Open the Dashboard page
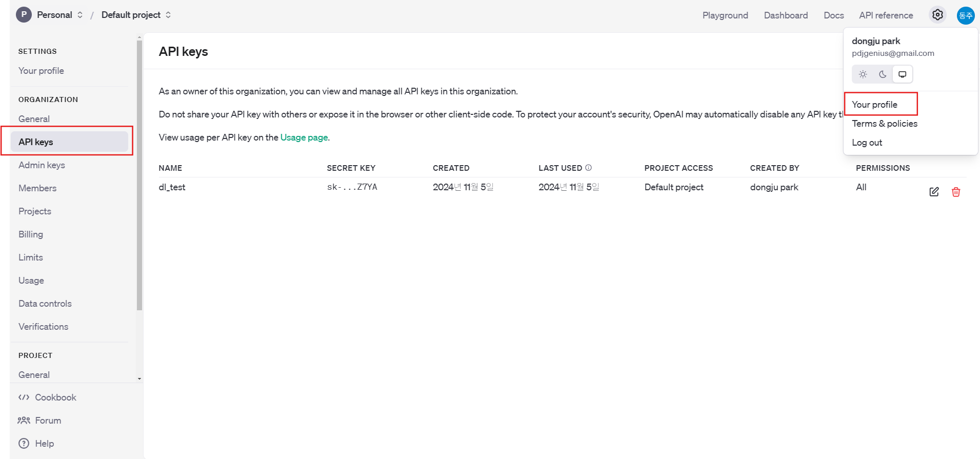Image resolution: width=980 pixels, height=459 pixels. pyautogui.click(x=786, y=15)
